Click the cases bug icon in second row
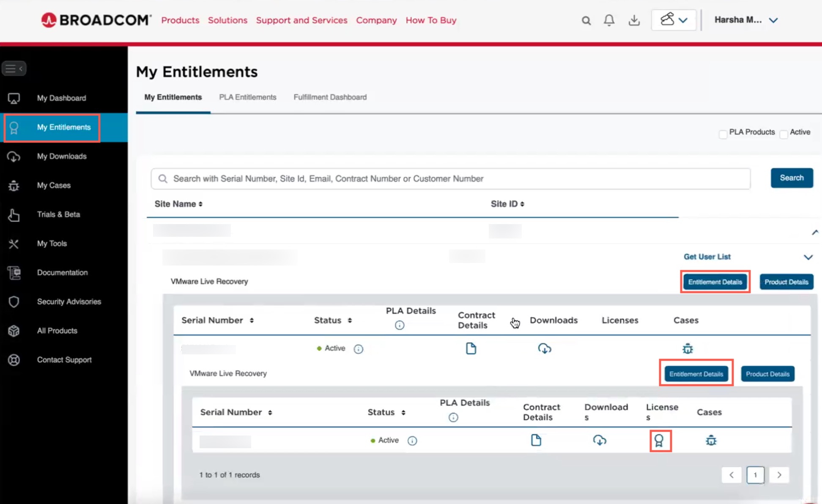This screenshot has height=504, width=822. point(711,441)
